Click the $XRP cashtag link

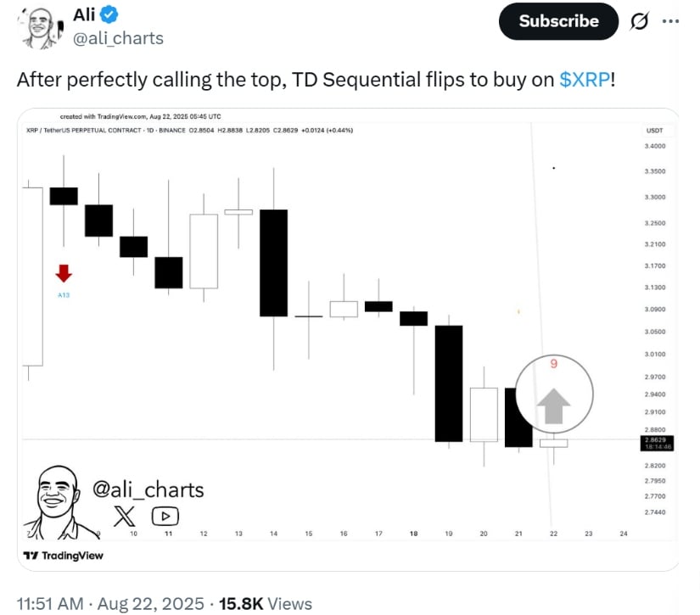click(585, 80)
